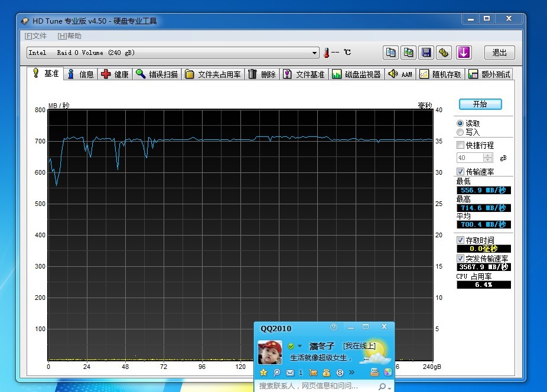Click the QQ search magnifier button
This screenshot has height=392, width=547.
coord(383,386)
